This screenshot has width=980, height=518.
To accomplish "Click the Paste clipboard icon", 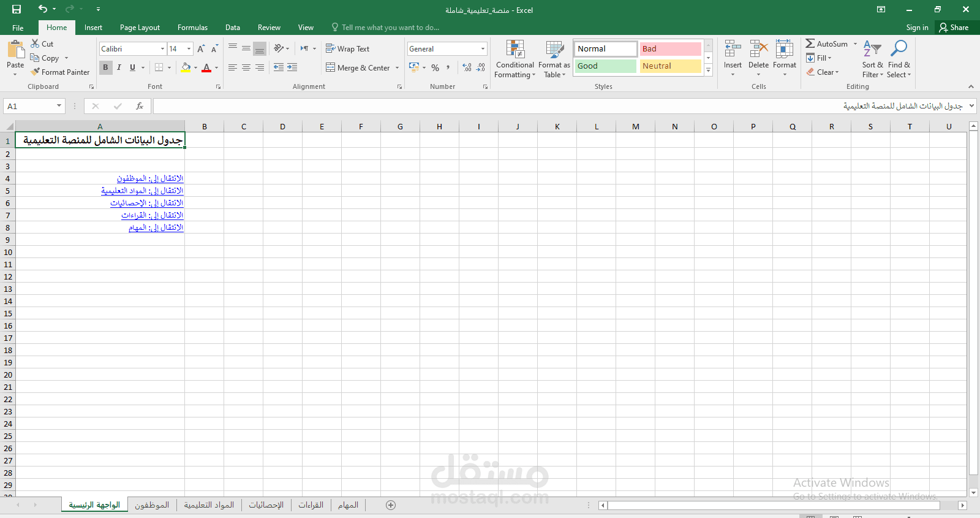I will point(15,49).
